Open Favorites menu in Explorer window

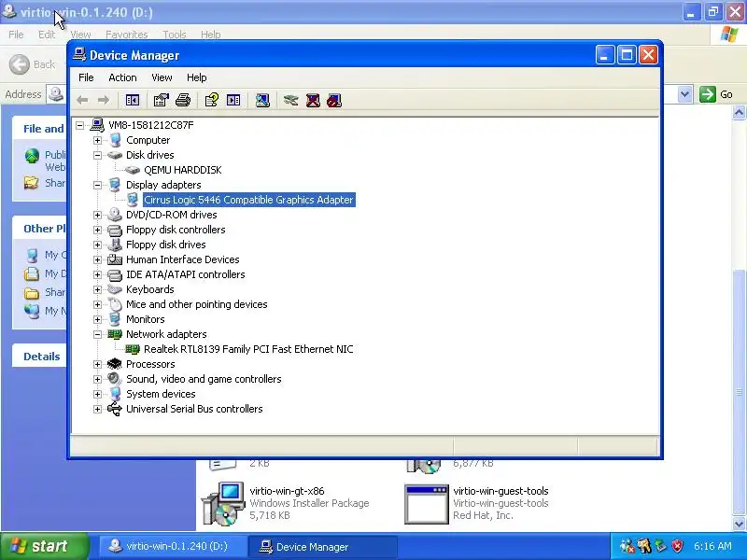(127, 35)
